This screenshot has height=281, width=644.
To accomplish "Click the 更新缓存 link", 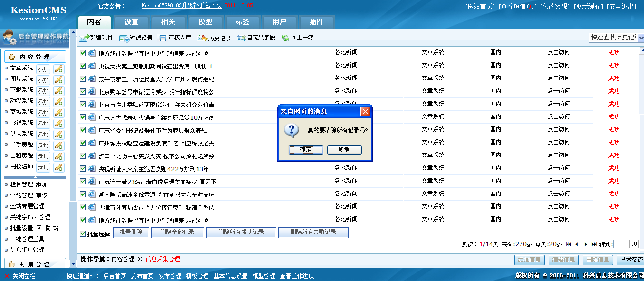I will [588, 6].
